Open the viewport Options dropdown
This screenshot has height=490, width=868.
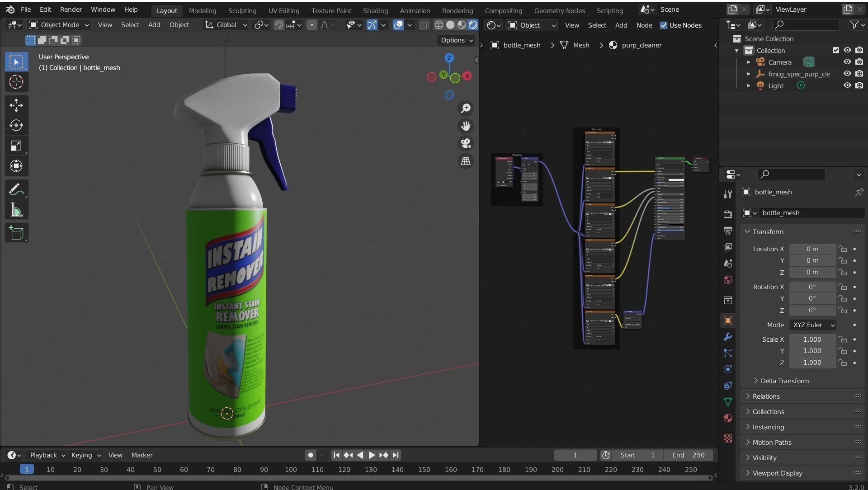tap(457, 40)
